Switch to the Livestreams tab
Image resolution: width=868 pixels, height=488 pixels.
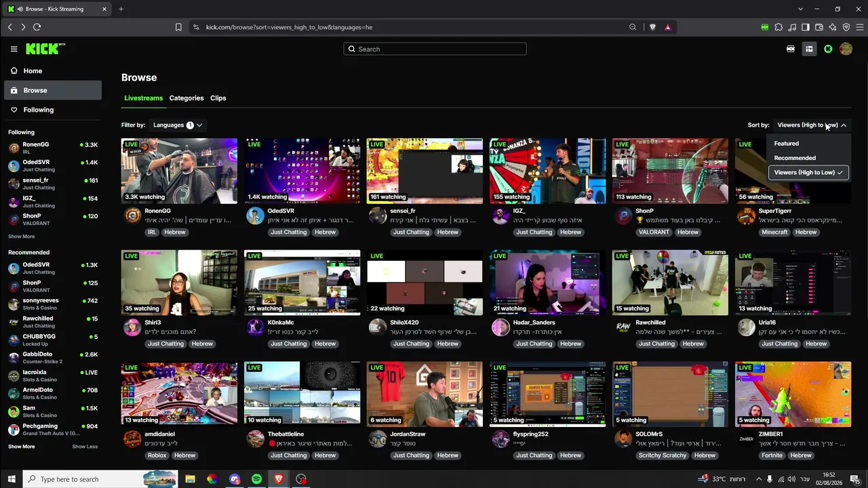pos(143,98)
